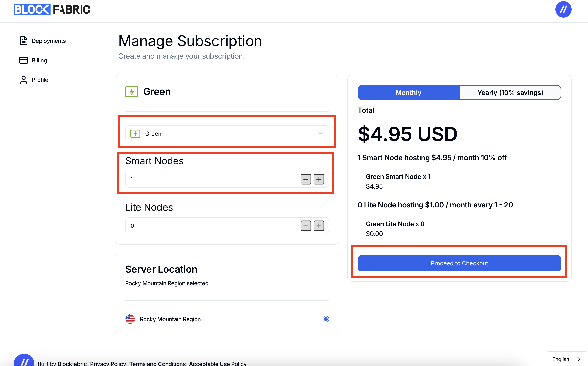Image resolution: width=588 pixels, height=366 pixels.
Task: Decrease Smart Nodes with minus icon
Action: [x=306, y=179]
